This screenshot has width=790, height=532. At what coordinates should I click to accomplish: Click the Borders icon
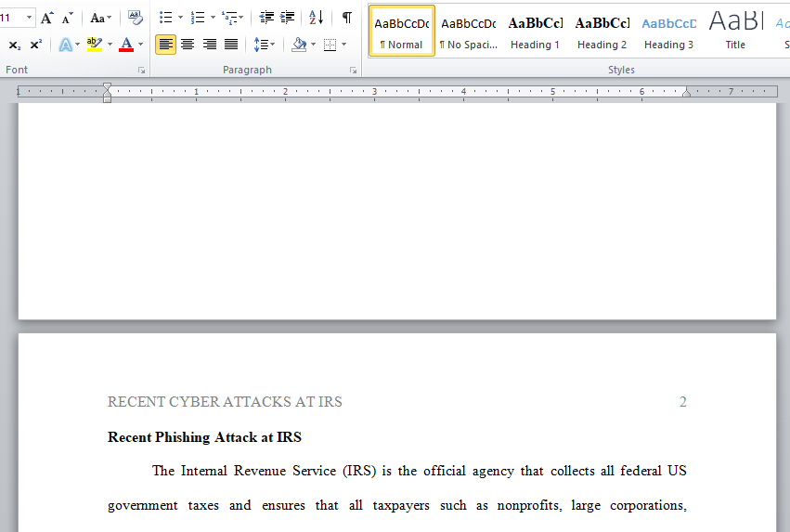click(x=330, y=45)
